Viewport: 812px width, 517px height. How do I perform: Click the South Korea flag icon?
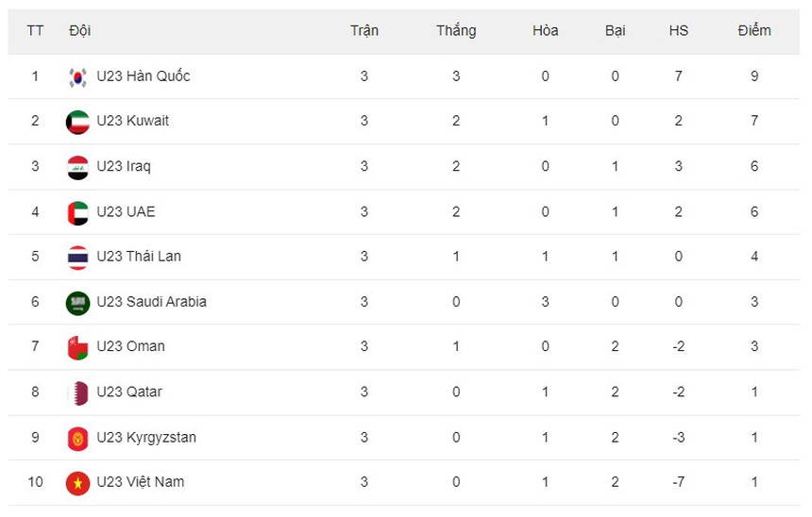click(78, 76)
